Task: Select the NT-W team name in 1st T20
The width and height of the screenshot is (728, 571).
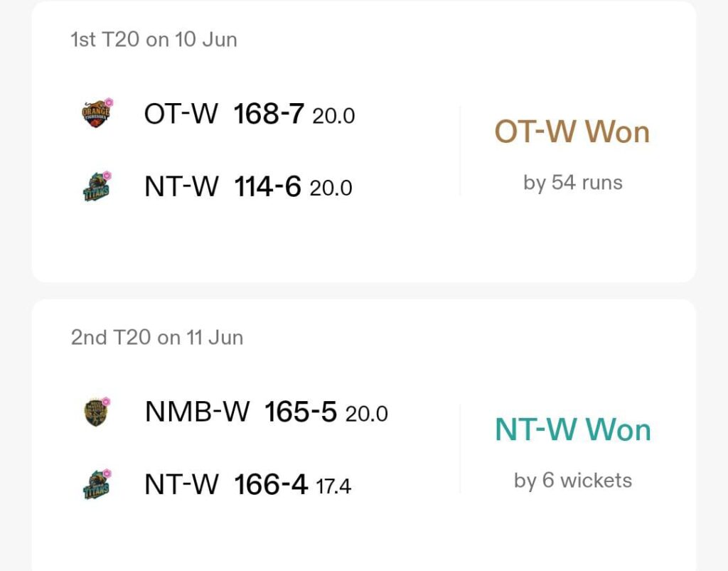Action: [x=181, y=186]
